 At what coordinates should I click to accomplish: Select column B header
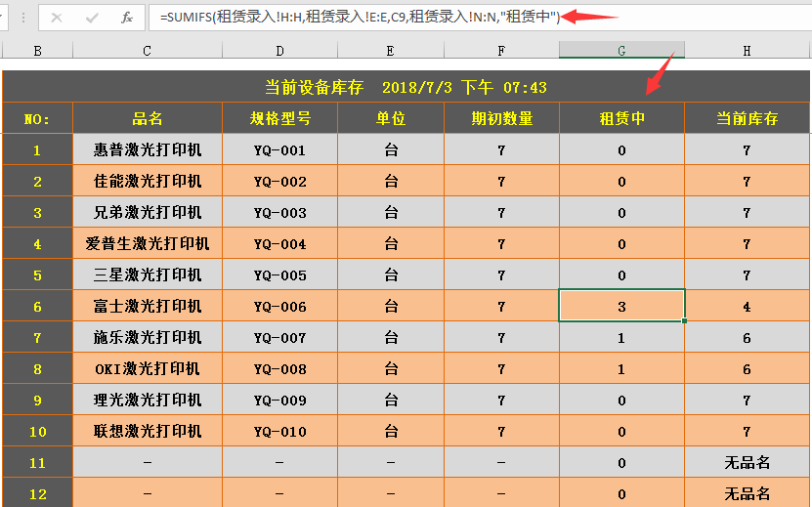point(38,50)
